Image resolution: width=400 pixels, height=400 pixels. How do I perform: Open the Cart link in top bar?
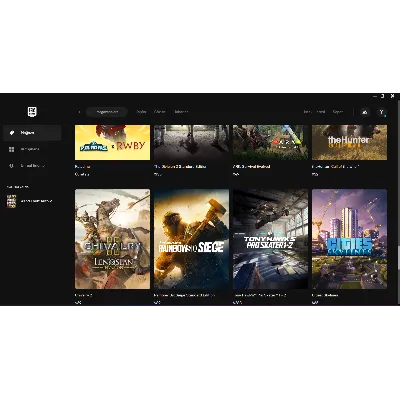pos(338,112)
